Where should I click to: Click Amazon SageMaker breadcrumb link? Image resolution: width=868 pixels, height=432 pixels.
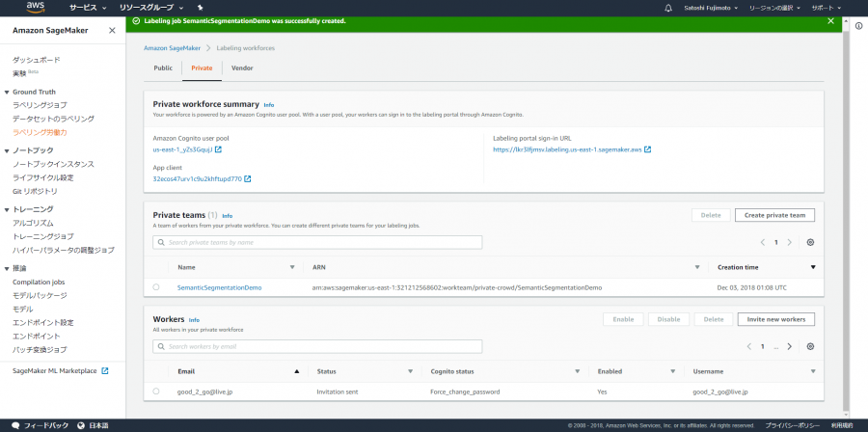[173, 48]
